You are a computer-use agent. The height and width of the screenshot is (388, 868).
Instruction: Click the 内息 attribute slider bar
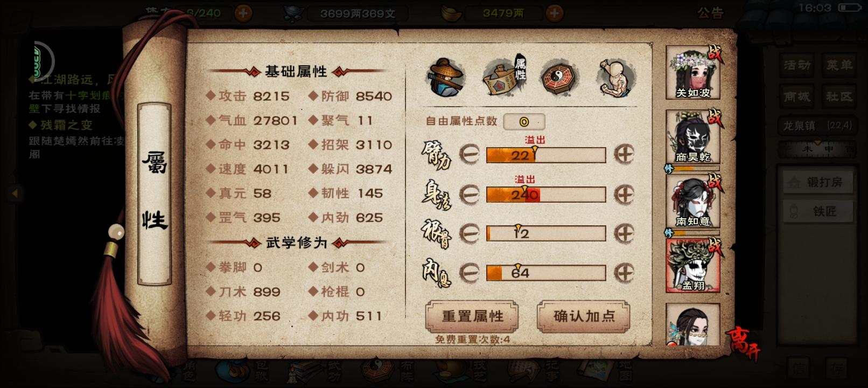[x=546, y=273]
